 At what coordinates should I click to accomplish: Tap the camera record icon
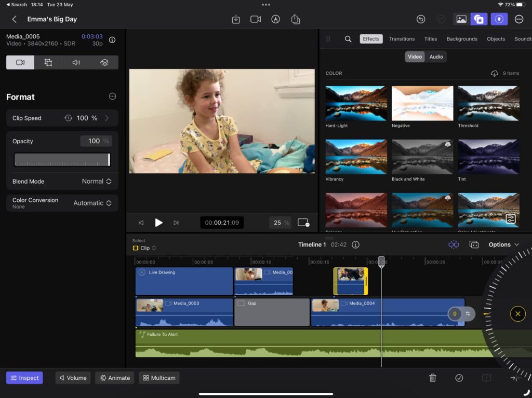(x=256, y=19)
